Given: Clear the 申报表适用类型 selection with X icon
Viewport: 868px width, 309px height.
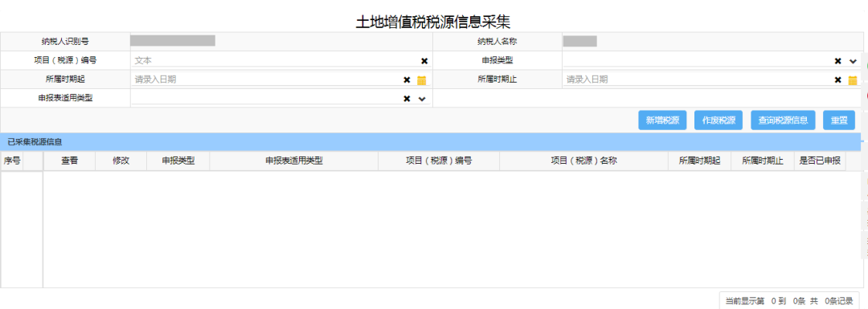Looking at the screenshot, I should 407,99.
